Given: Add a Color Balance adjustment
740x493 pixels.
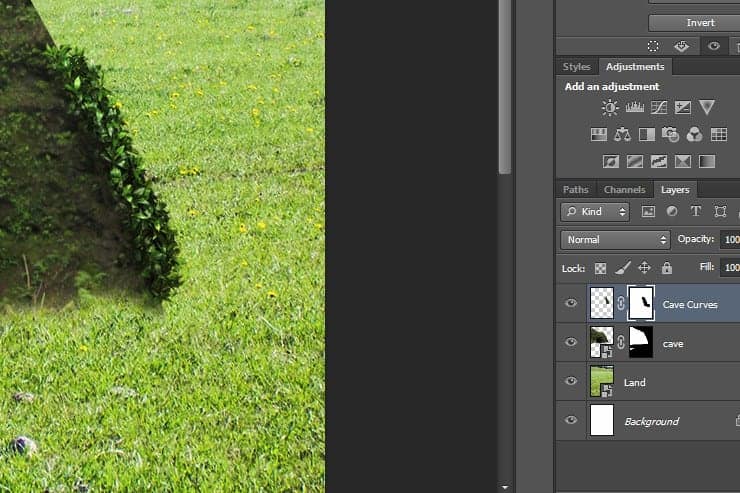Looking at the screenshot, I should tap(622, 135).
